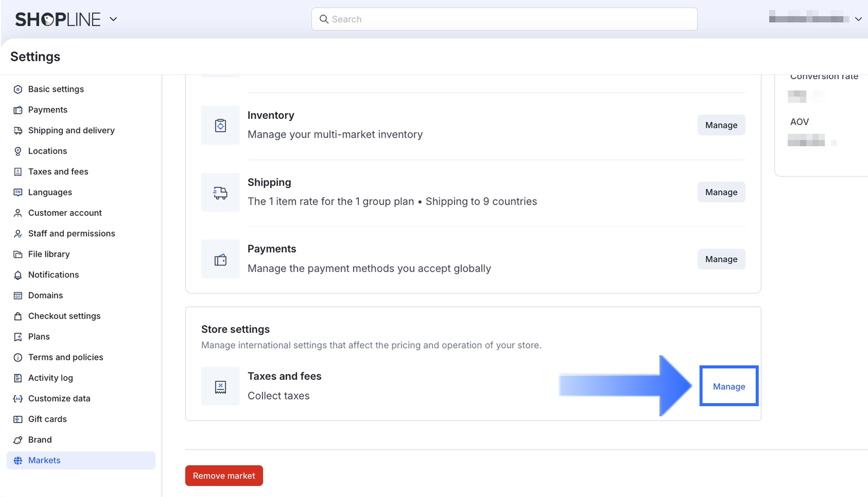The height and width of the screenshot is (497, 868).
Task: Go to Shipping and delivery settings
Action: coord(71,131)
